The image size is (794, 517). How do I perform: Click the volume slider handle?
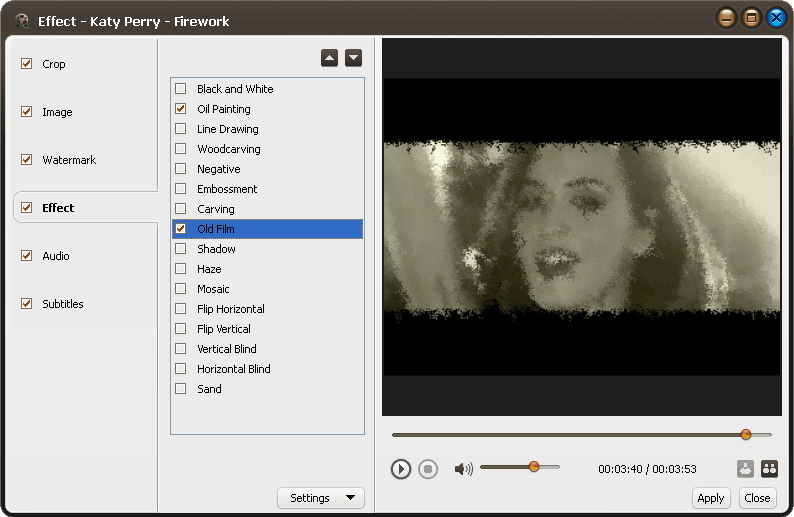pyautogui.click(x=534, y=466)
